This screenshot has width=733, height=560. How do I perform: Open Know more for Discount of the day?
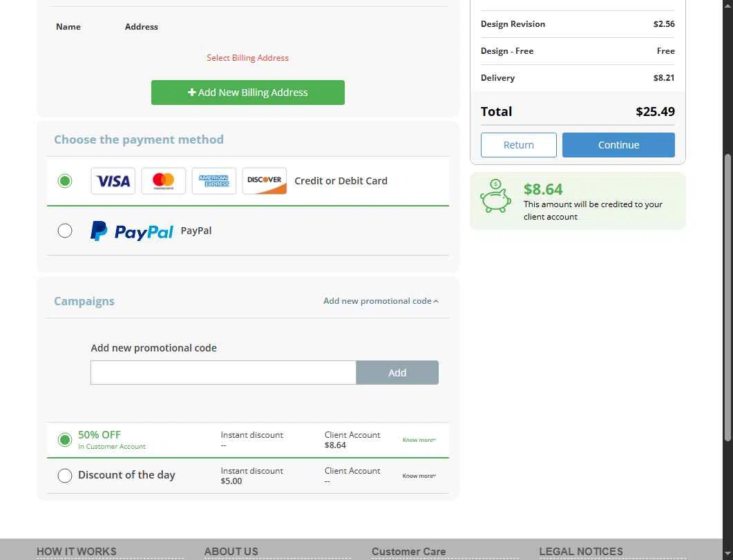point(419,476)
